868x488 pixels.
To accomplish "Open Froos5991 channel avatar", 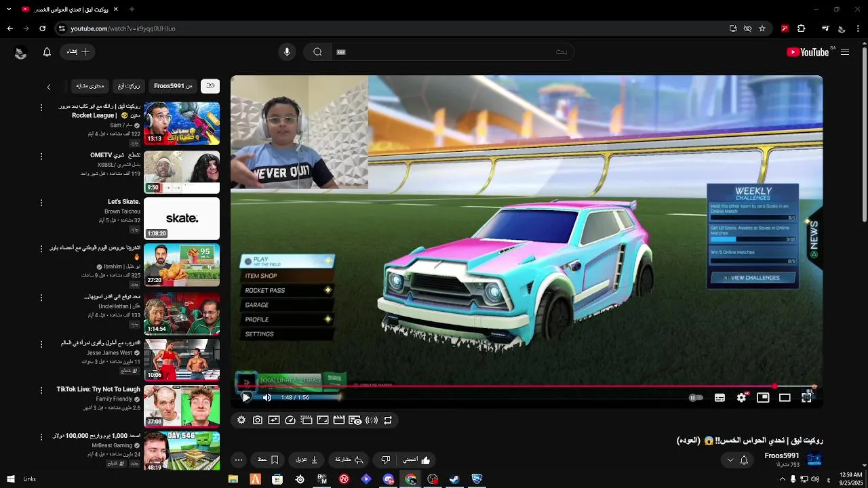I will tap(814, 460).
